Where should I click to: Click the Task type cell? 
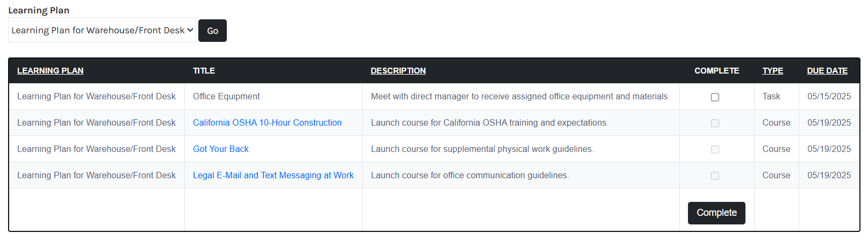point(771,97)
